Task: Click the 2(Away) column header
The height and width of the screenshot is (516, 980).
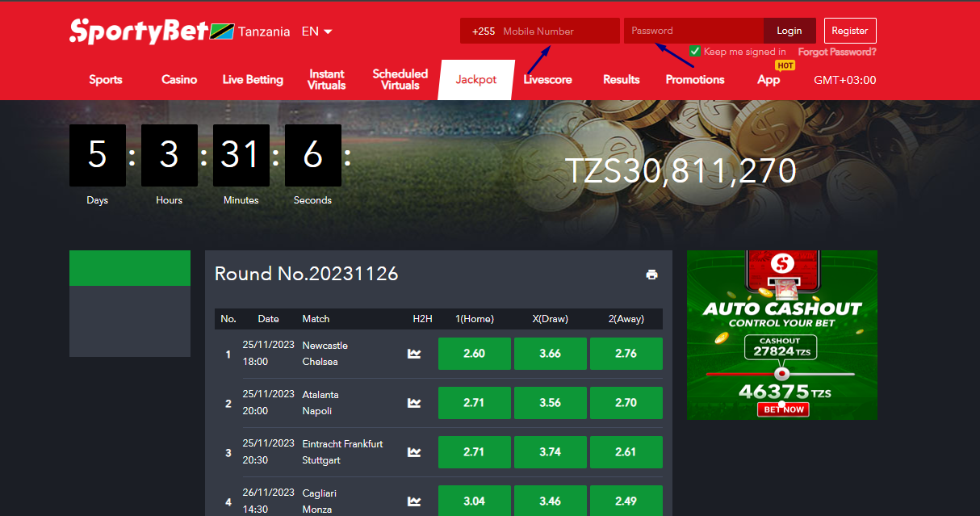Action: point(626,319)
